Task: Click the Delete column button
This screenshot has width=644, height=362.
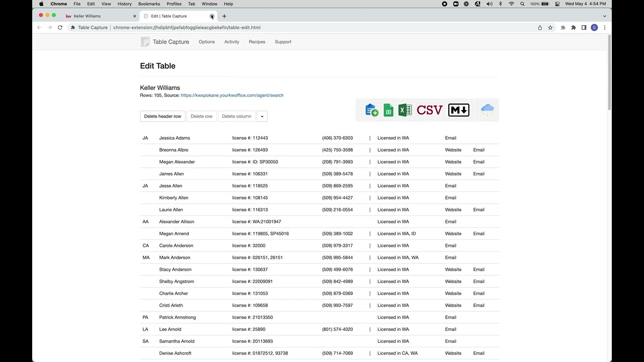Action: (236, 116)
